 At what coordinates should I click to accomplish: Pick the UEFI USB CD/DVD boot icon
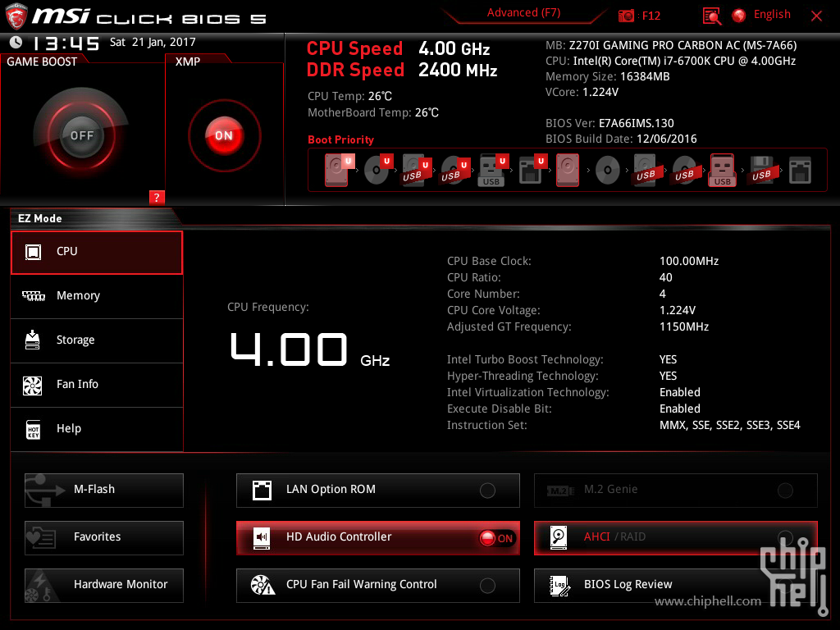pyautogui.click(x=454, y=170)
